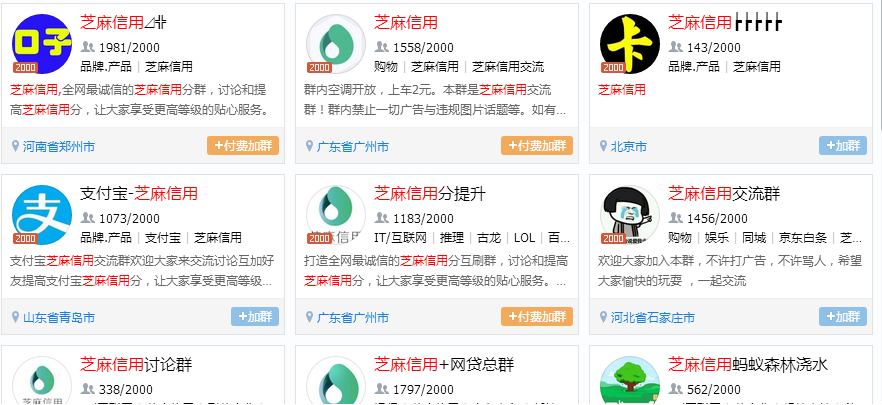The width and height of the screenshot is (882, 405).
Task: Click 加群 button for the 北京市 group
Action: click(x=843, y=146)
